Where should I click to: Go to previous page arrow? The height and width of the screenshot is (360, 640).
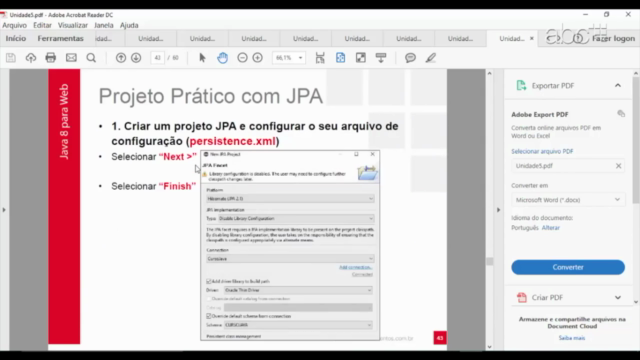[x=121, y=58]
